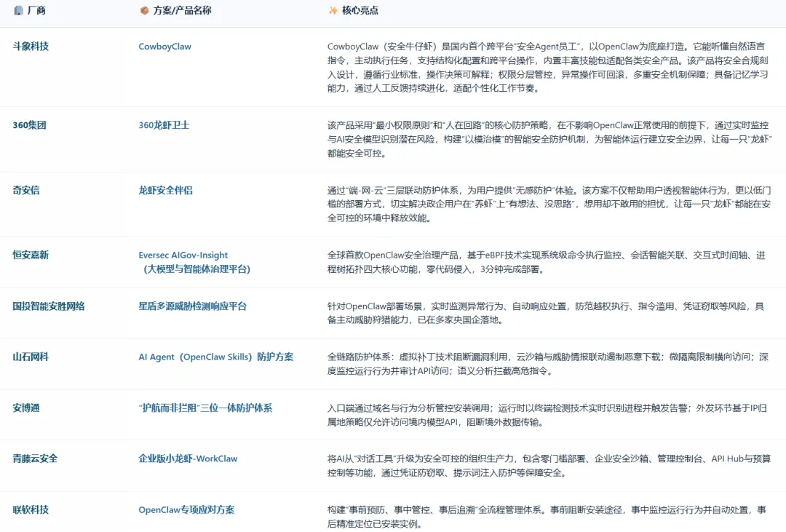
Task: Click the sparkle icon beside 核心亮点 header
Action: [x=333, y=10]
